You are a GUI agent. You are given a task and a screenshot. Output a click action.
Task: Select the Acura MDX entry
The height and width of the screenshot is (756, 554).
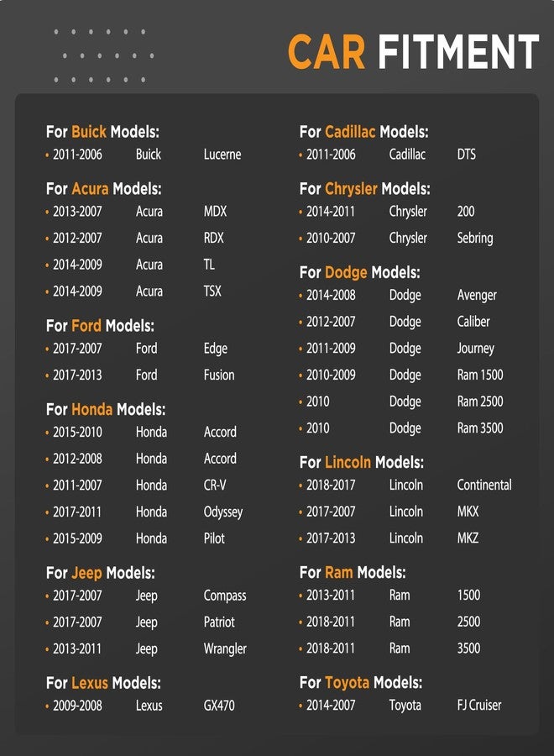[136, 211]
